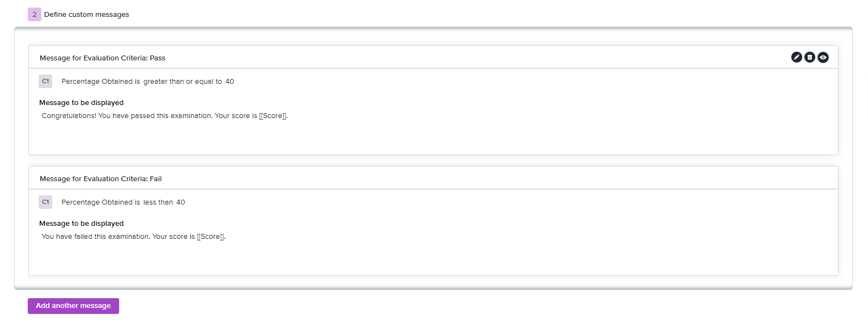Click the [[Score]] placeholder in Fail message
Screen dimensions: 868x321
click(210, 237)
